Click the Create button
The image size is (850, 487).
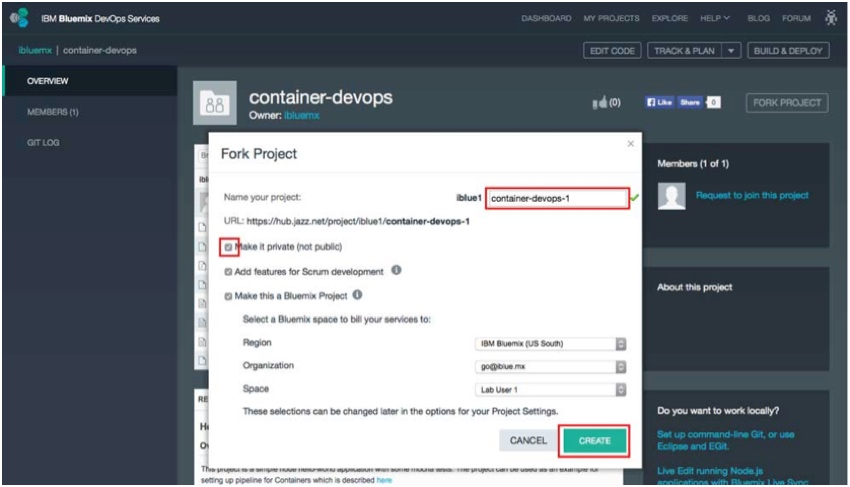[x=594, y=440]
